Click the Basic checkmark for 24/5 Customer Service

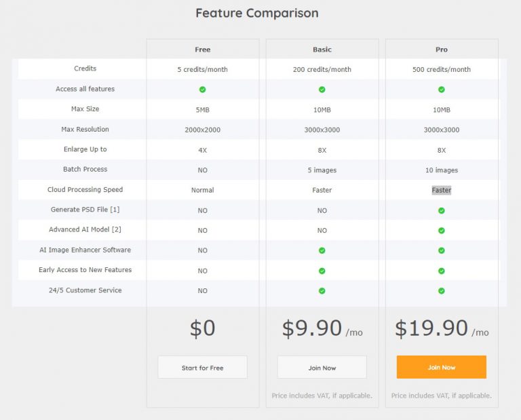322,291
